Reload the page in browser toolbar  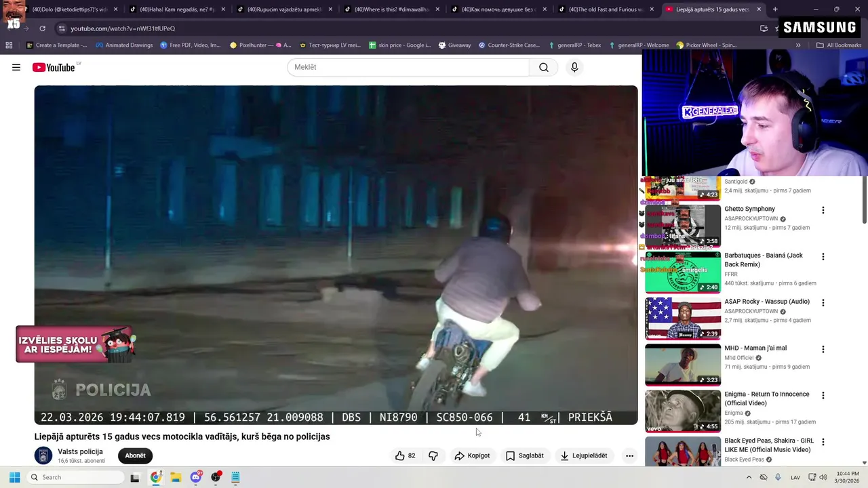coord(42,28)
